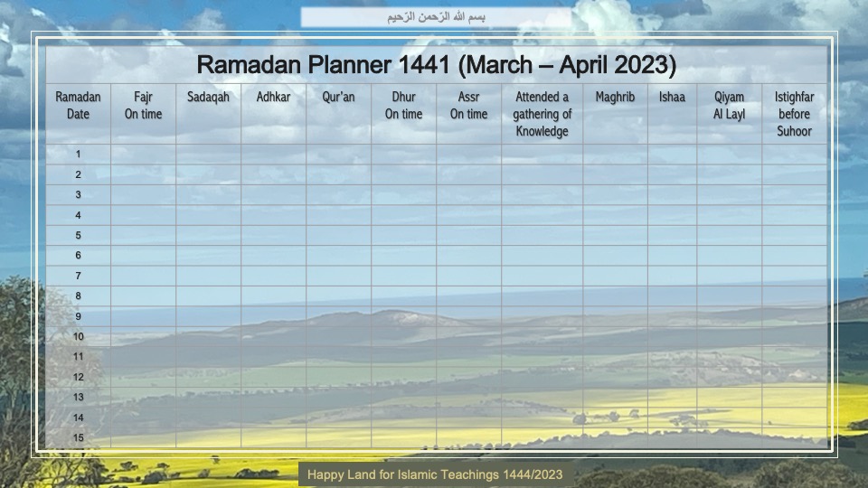
Task: Click the Adhkar column header
Action: tap(273, 98)
